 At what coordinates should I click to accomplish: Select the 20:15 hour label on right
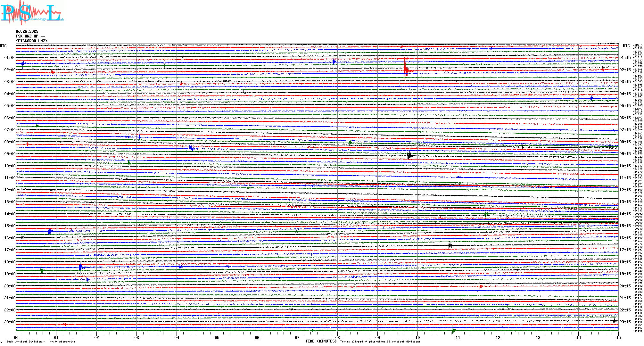click(625, 286)
